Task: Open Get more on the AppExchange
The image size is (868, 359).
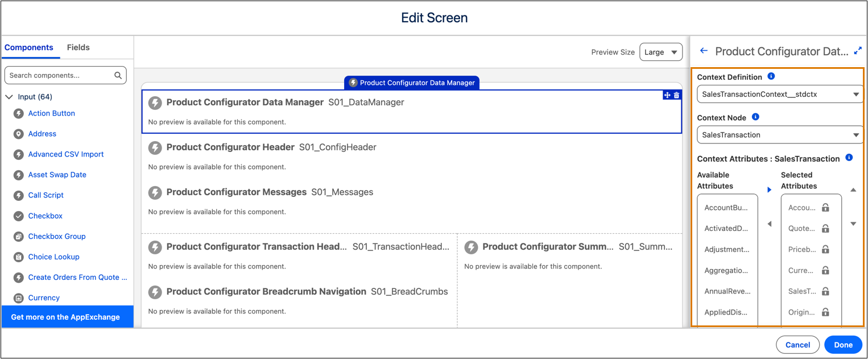Action: pyautogui.click(x=67, y=317)
